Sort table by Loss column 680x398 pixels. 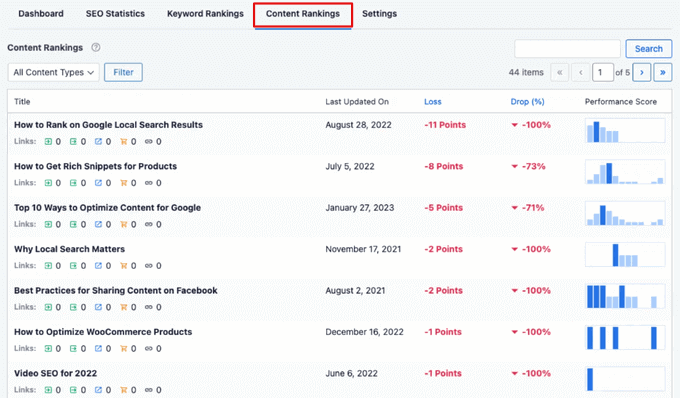point(432,101)
